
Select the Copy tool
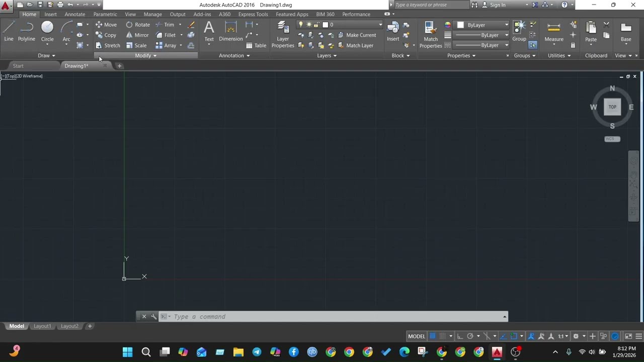pos(106,35)
